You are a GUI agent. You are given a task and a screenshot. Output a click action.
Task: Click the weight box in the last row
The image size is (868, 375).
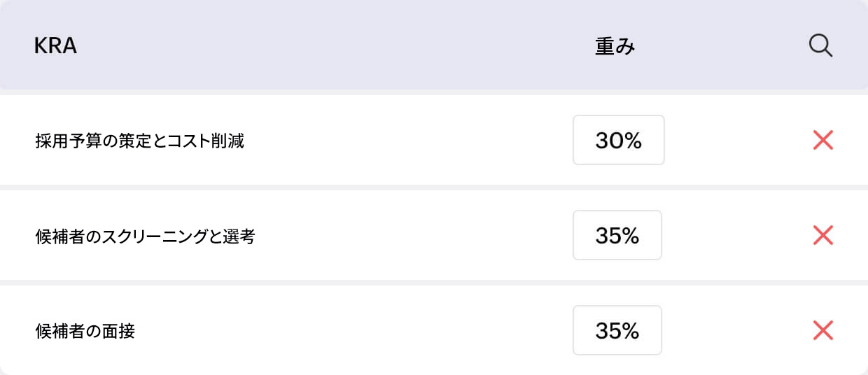point(617,330)
